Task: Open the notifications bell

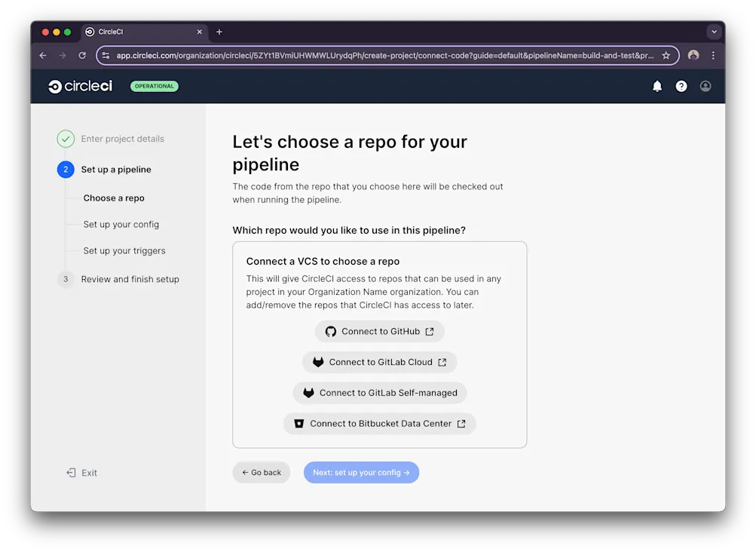Action: click(657, 87)
